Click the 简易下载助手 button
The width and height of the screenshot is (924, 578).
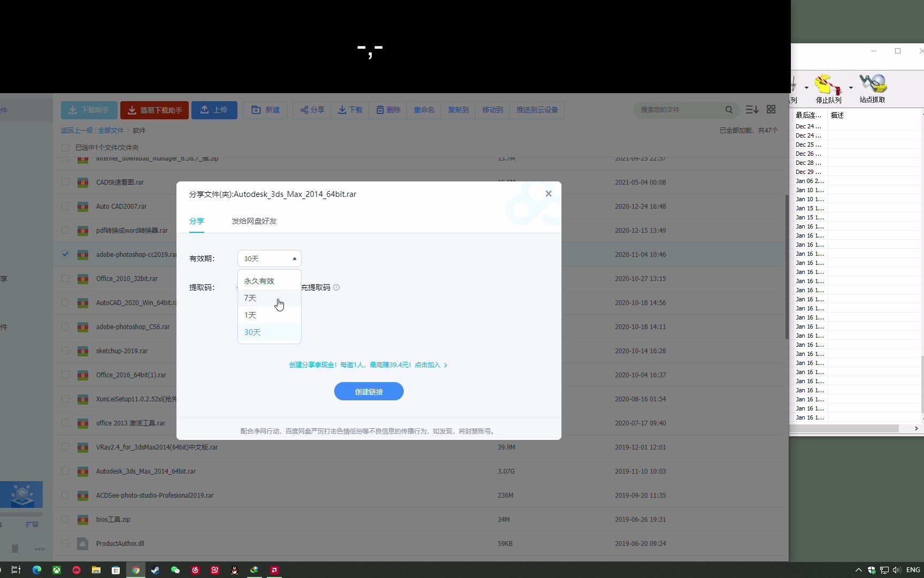[155, 110]
